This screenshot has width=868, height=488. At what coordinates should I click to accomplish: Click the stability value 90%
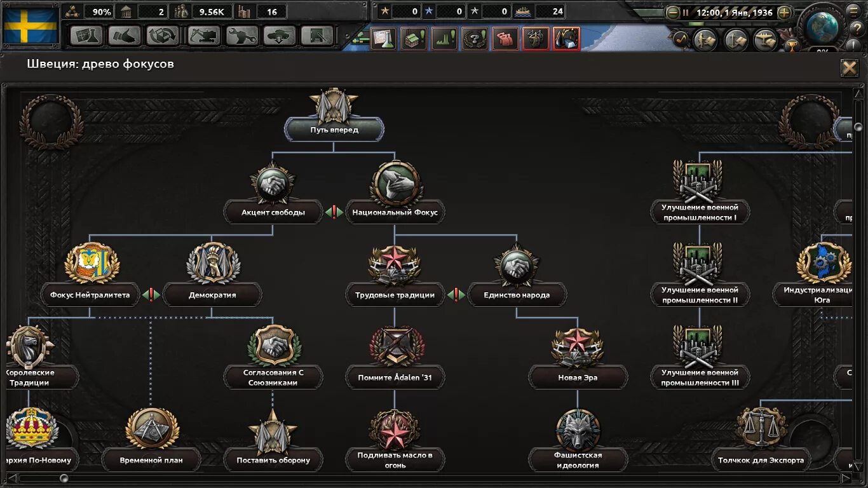[99, 11]
